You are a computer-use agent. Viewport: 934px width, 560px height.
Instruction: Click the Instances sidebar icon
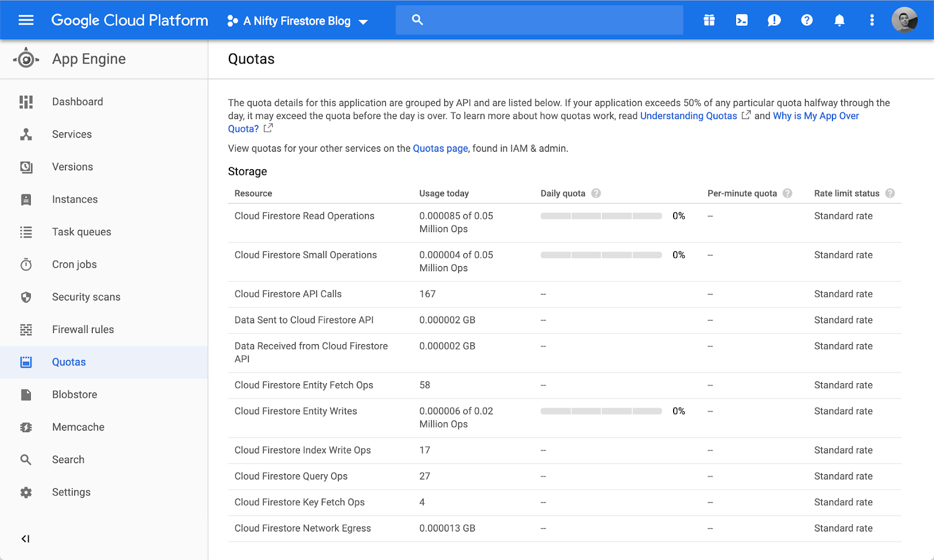point(26,199)
